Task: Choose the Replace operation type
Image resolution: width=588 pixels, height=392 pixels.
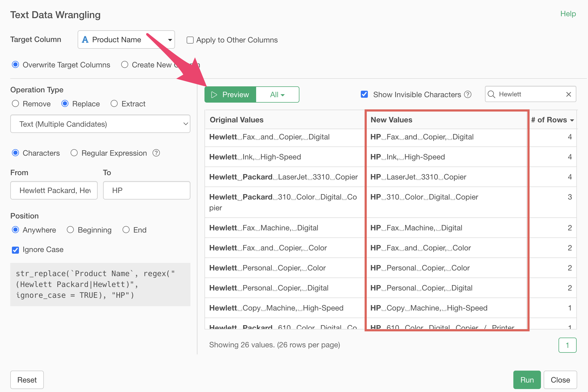Action: [65, 104]
